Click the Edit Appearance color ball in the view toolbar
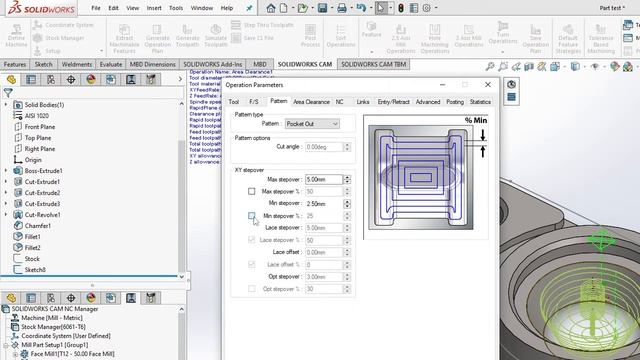640x360 pixels. click(615, 66)
